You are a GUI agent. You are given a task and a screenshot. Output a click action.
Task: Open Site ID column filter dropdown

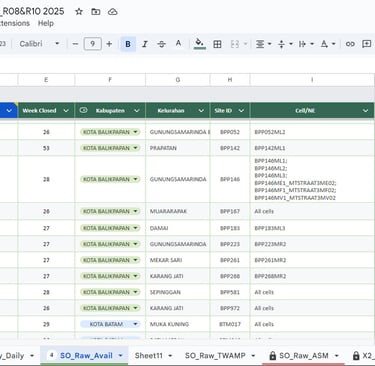[241, 111]
